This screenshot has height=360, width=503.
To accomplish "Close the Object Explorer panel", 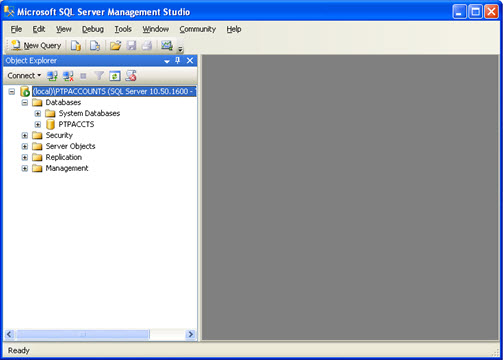I will (190, 60).
